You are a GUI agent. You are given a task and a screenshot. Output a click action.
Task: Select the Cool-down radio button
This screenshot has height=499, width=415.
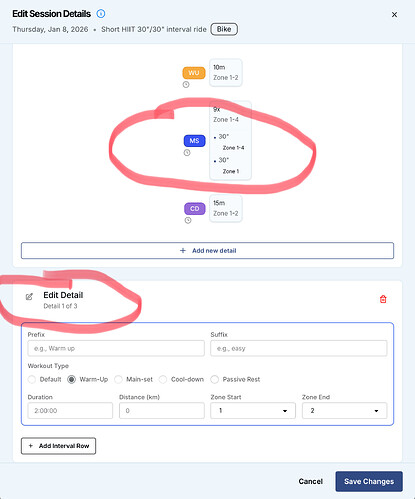click(x=163, y=379)
